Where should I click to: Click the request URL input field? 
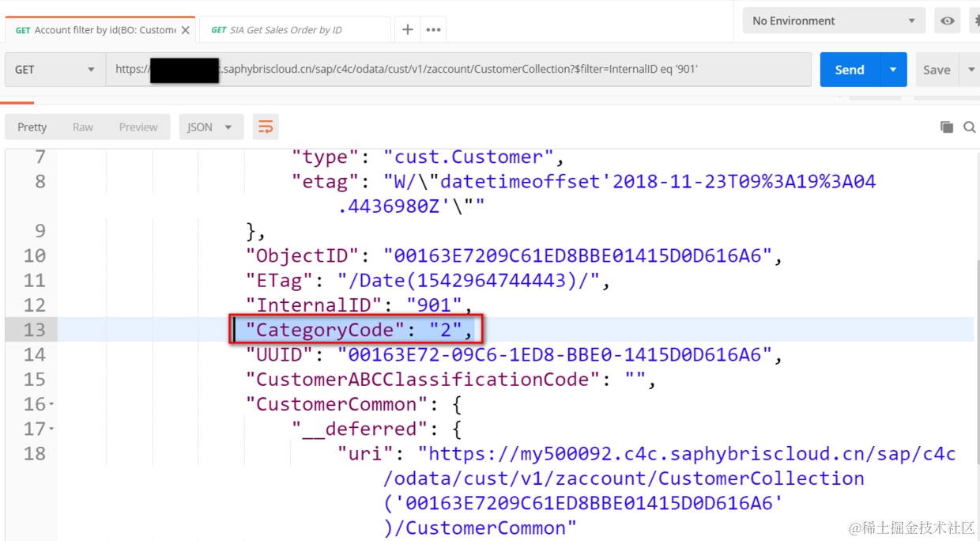(x=458, y=70)
